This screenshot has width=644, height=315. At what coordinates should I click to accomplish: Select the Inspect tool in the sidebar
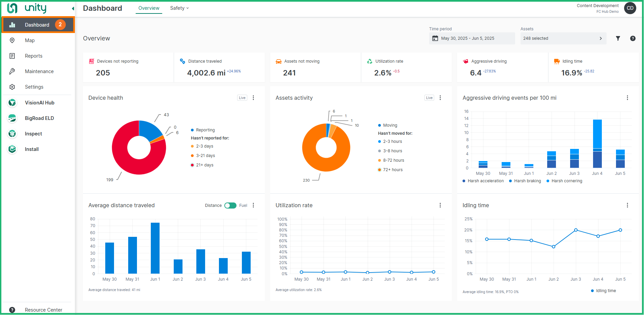point(33,133)
